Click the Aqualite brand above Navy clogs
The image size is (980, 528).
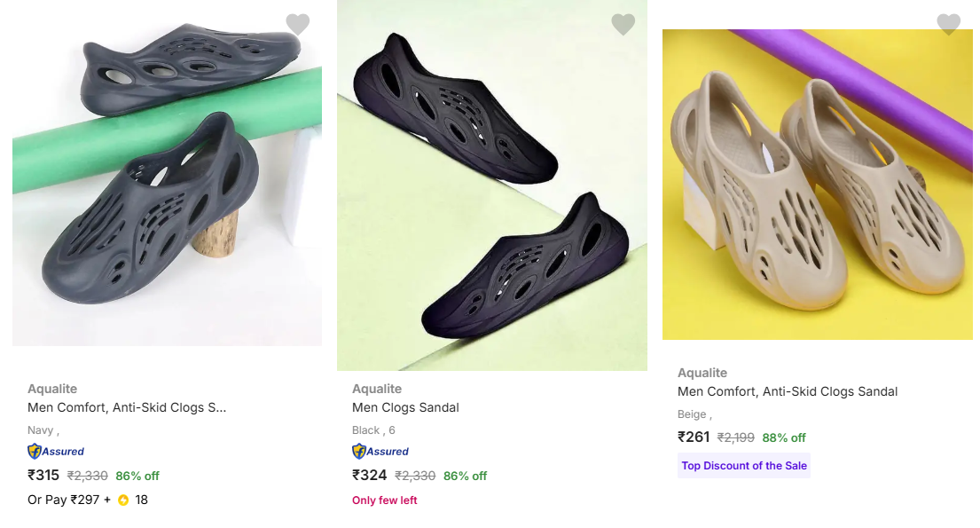[x=52, y=389]
